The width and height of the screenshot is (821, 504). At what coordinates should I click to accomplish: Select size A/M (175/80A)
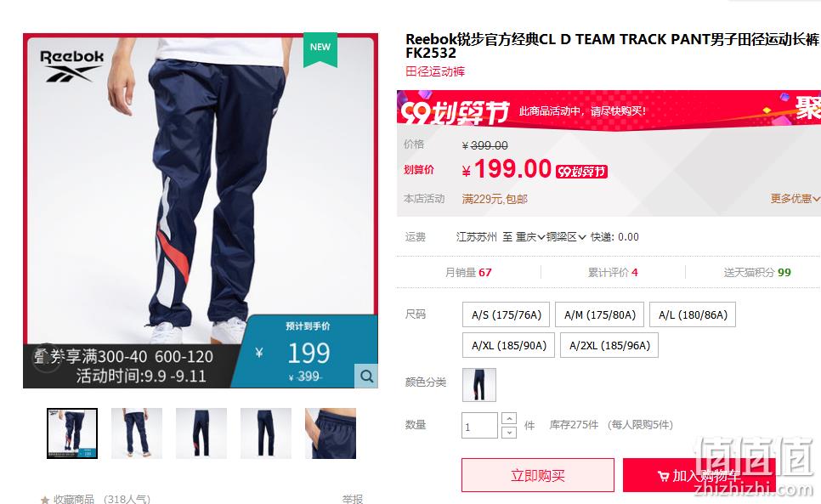pos(599,314)
